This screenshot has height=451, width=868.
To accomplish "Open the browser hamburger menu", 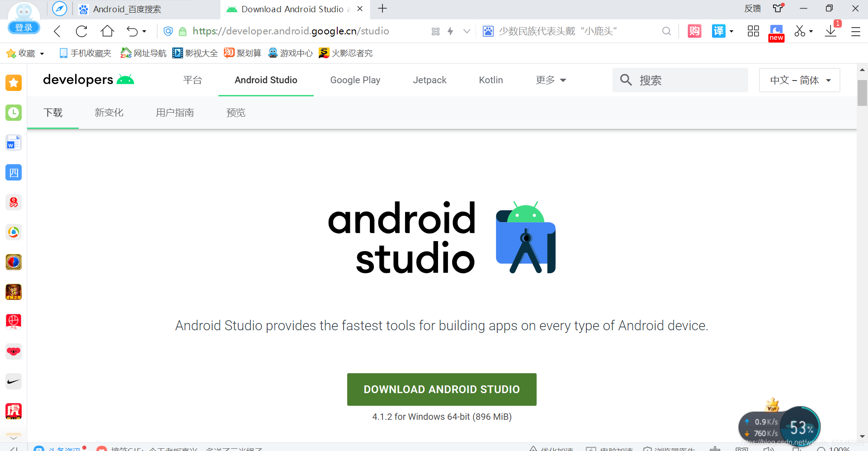I will click(855, 31).
